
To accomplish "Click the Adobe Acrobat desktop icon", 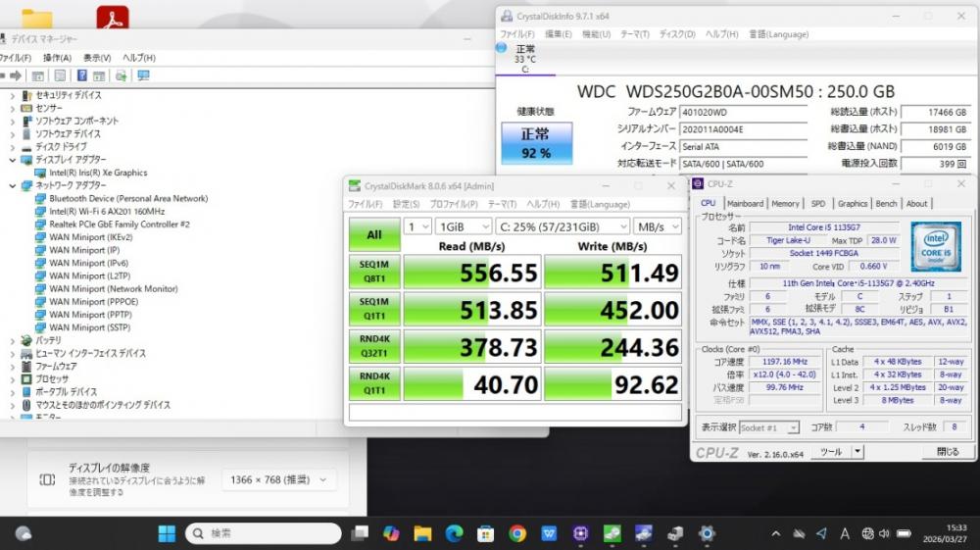I will (x=113, y=17).
